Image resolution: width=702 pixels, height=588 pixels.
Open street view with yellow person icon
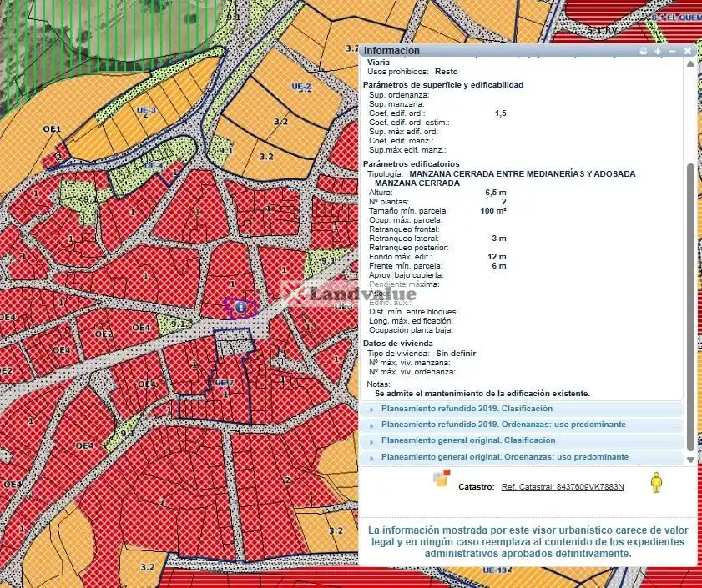tap(656, 482)
